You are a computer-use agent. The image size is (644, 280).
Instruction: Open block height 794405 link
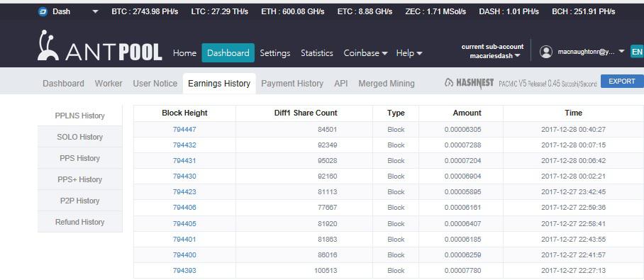[184, 224]
